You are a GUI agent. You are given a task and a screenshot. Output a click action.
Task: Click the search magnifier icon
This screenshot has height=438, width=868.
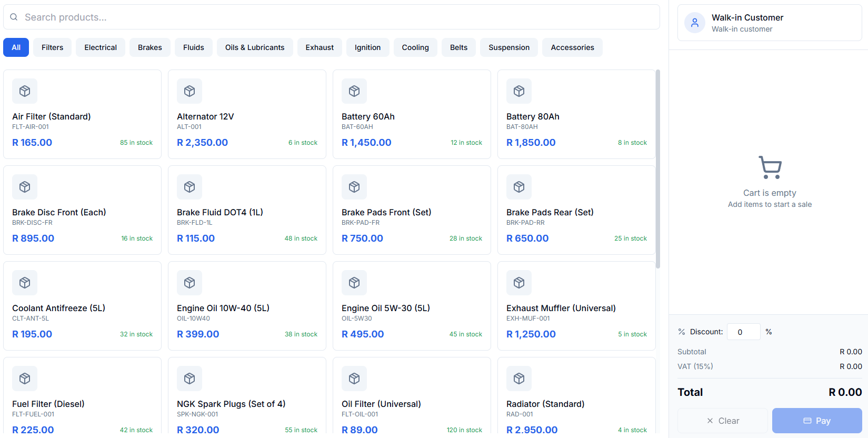[14, 17]
